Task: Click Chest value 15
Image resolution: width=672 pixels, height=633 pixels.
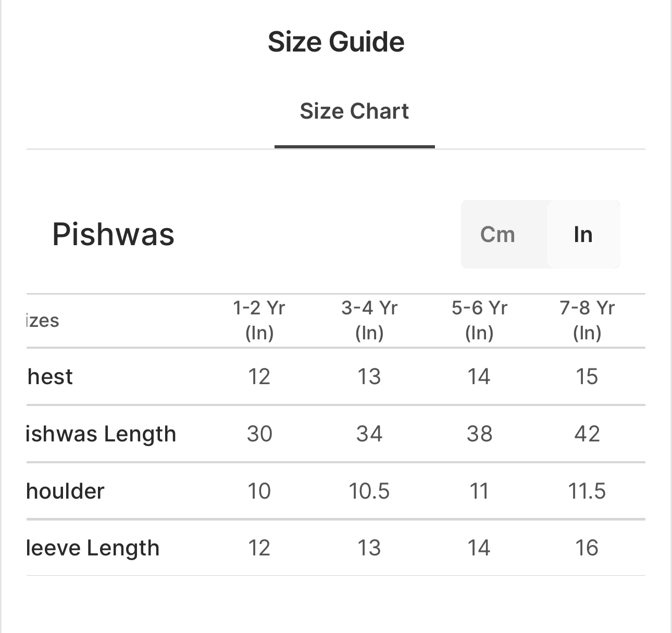Action: pos(587,377)
